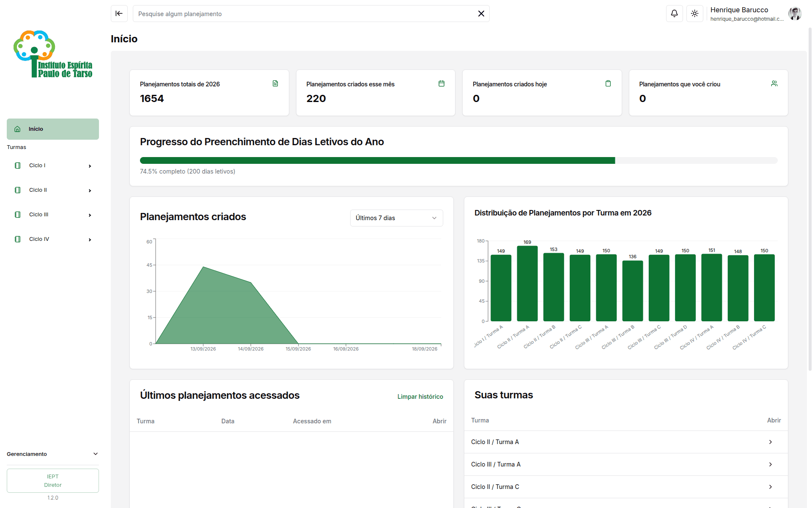Image resolution: width=812 pixels, height=508 pixels.
Task: Click Planejamentos totais de 2026 value 1654
Action: (152, 99)
